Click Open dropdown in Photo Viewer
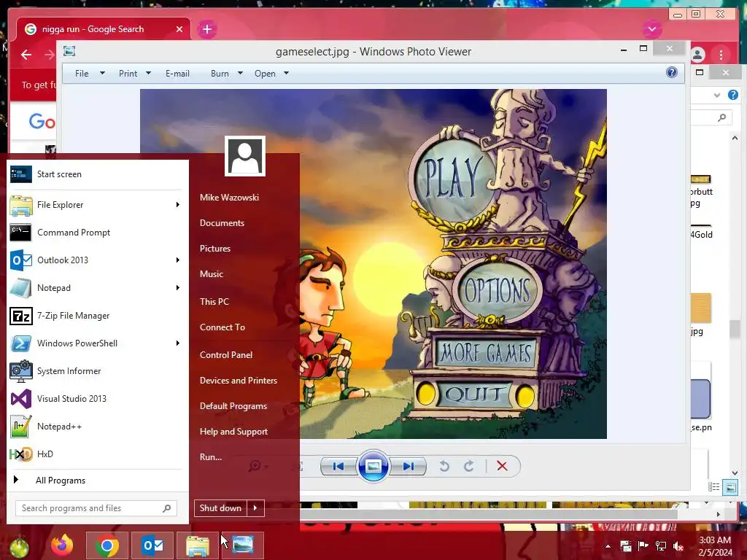This screenshot has height=560, width=747. [x=271, y=74]
